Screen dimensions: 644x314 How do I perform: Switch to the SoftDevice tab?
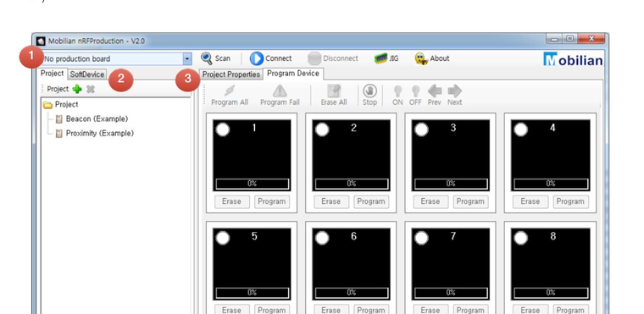(86, 74)
